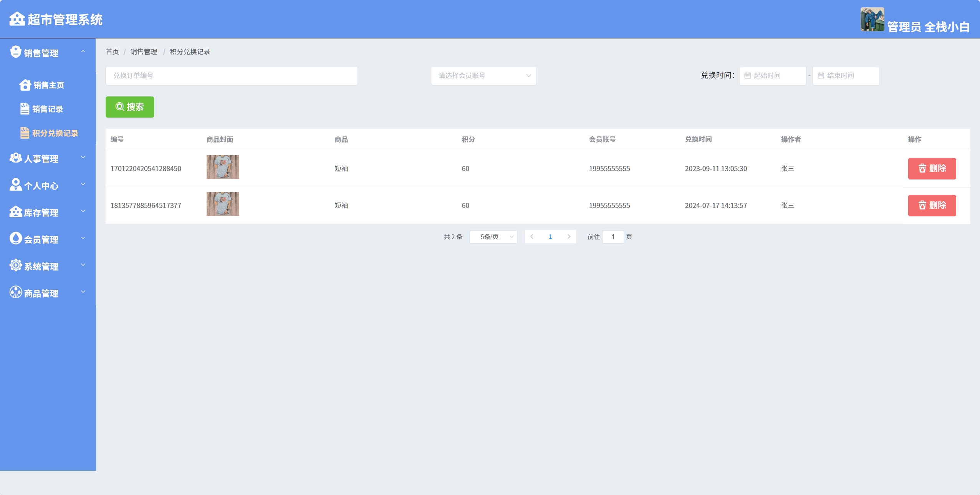The image size is (980, 495).
Task: Click order number 1701220420541288450
Action: point(146,168)
